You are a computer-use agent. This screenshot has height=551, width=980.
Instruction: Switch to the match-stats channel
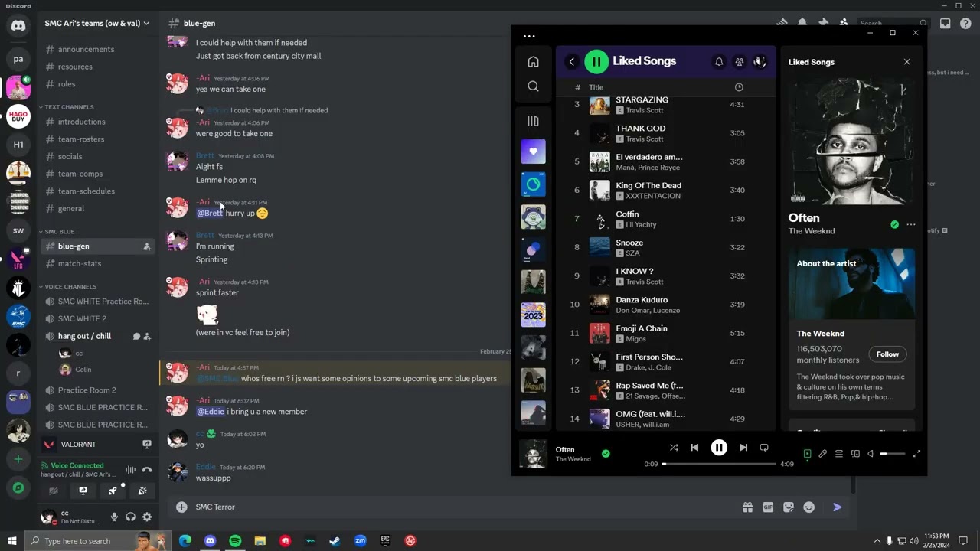80,263
